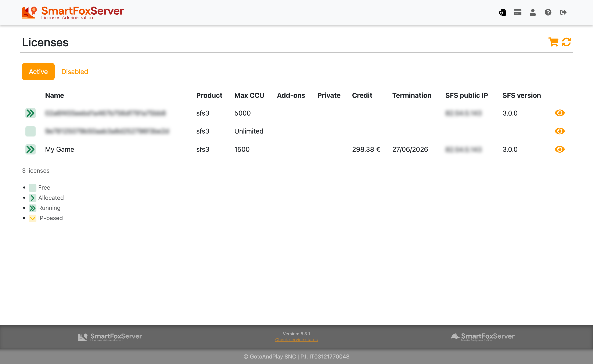The width and height of the screenshot is (593, 364).
Task: Click the blurred name of 5000 CCU license
Action: click(105, 113)
